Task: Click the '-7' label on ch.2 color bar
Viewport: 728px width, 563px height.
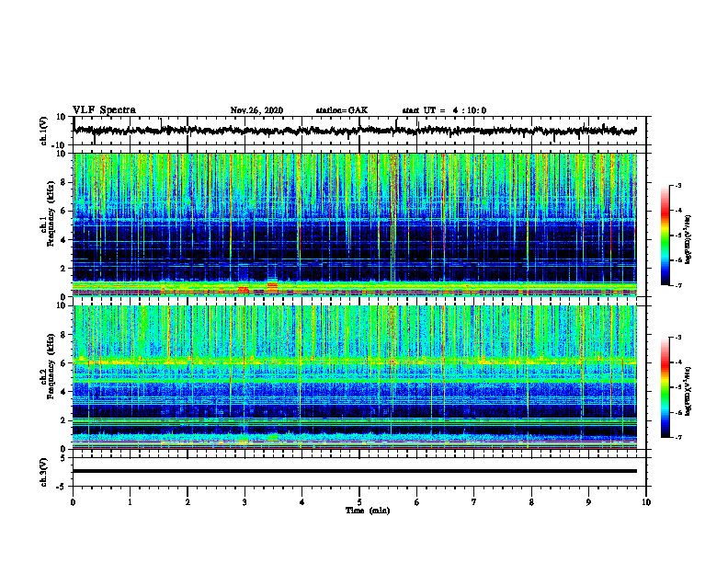Action: pyautogui.click(x=678, y=438)
